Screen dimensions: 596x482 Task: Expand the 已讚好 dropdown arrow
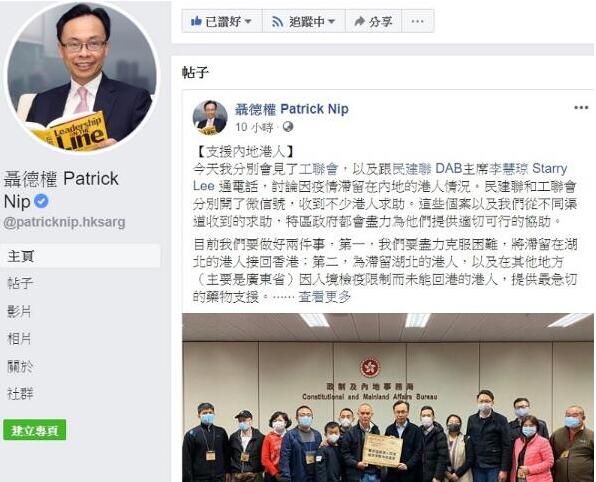(x=248, y=22)
